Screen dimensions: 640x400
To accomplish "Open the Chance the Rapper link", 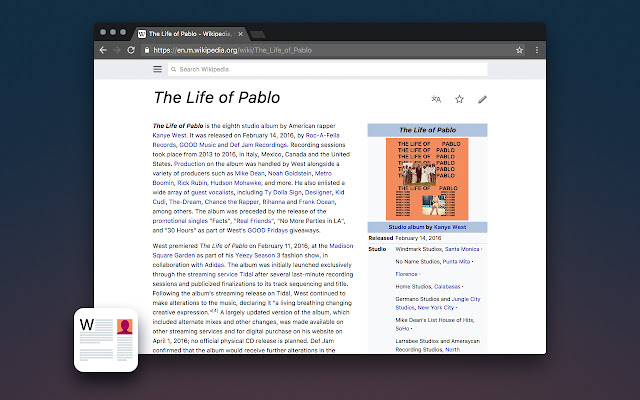I will coord(231,202).
